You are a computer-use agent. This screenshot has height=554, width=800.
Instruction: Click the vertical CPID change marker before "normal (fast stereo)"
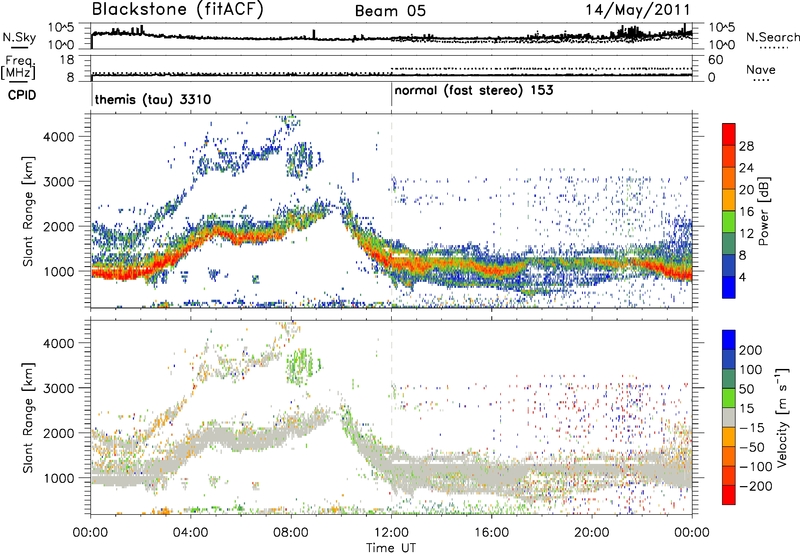[x=391, y=95]
